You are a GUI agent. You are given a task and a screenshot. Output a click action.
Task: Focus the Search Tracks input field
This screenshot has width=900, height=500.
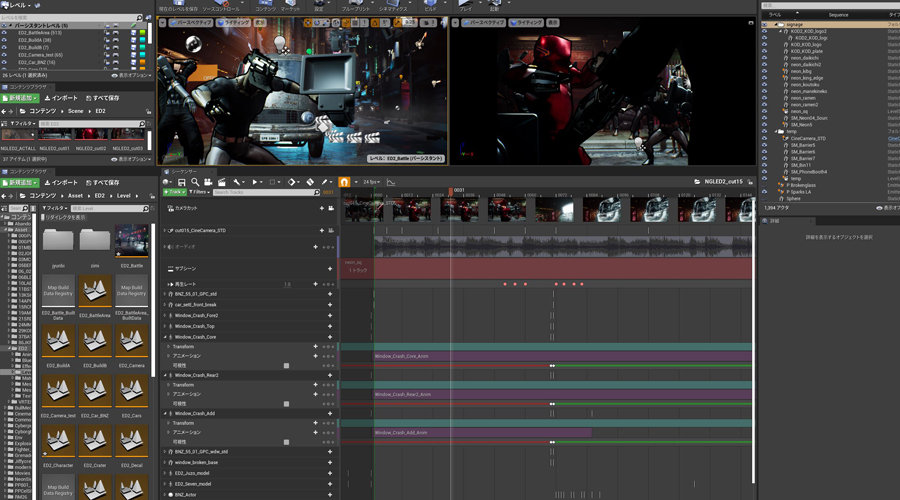(266, 192)
